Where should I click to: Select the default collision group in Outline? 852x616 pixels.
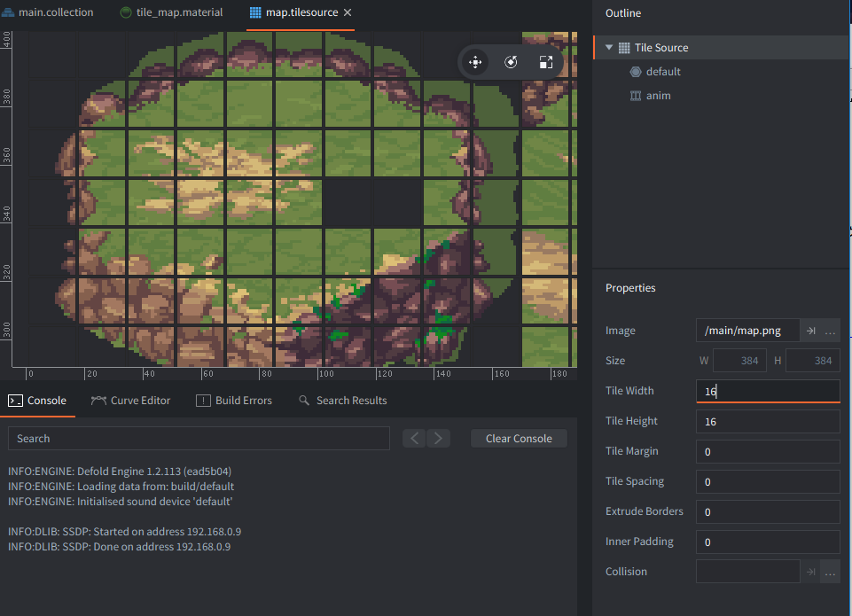pos(662,72)
